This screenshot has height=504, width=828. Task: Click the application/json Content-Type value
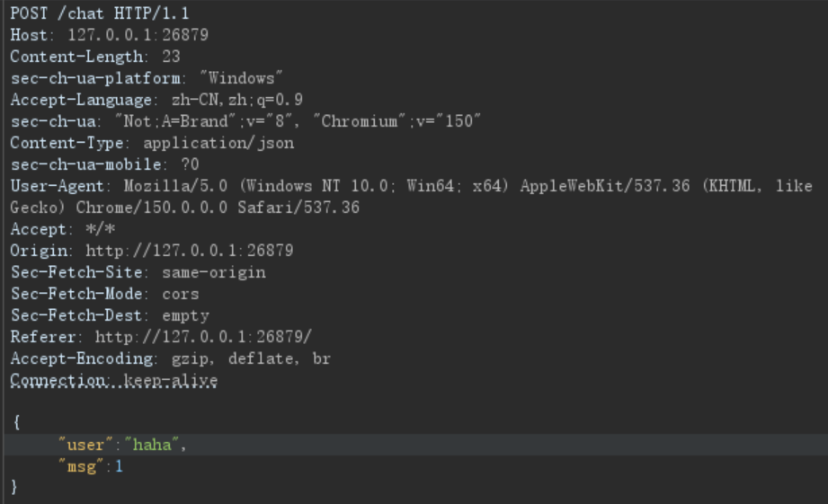coord(218,143)
